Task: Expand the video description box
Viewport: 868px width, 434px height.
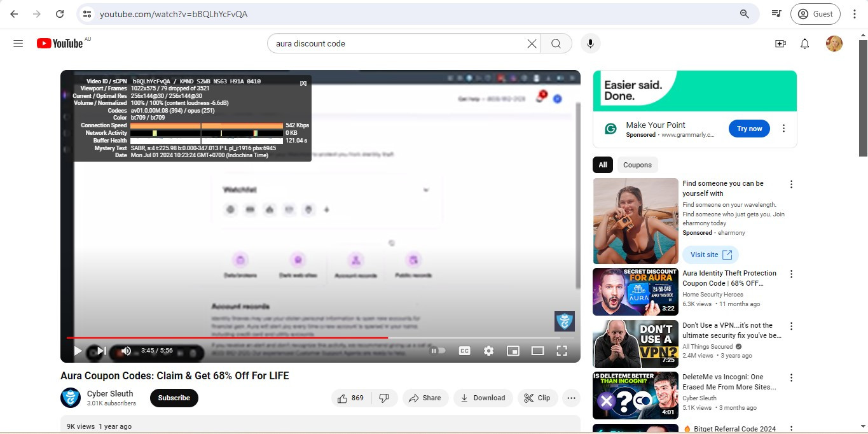Action: 320,424
